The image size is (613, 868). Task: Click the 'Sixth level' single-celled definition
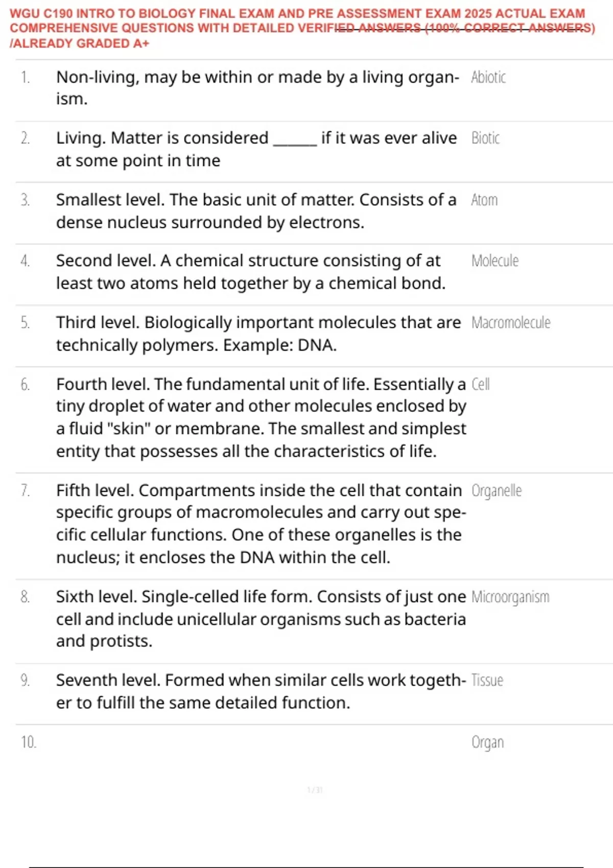(x=261, y=619)
